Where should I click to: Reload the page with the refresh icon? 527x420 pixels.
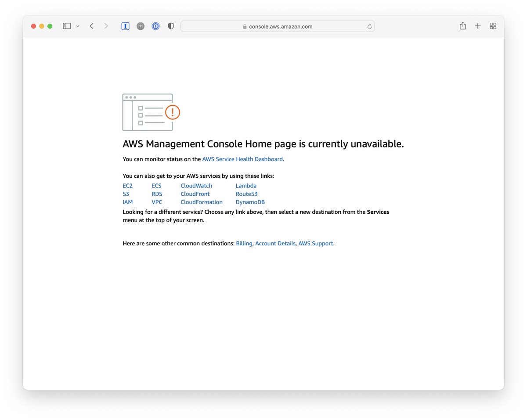(x=370, y=26)
